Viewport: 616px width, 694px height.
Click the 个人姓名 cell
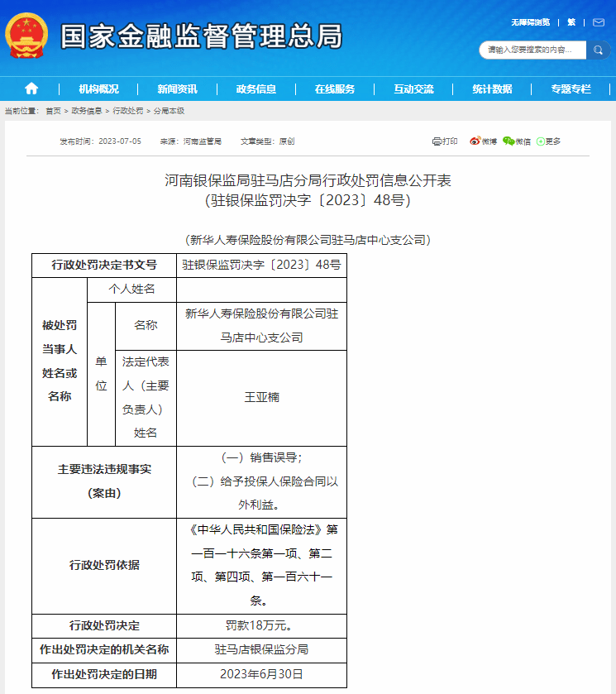click(x=131, y=290)
